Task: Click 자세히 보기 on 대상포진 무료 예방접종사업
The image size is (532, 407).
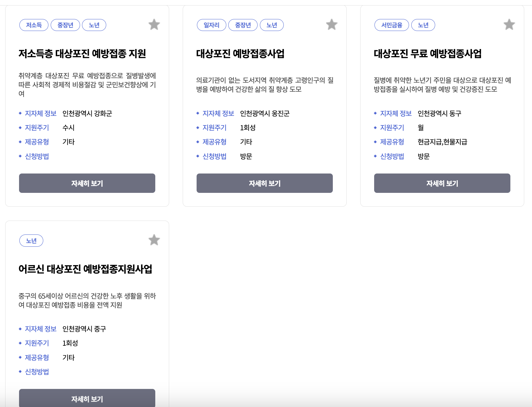Action: (442, 183)
